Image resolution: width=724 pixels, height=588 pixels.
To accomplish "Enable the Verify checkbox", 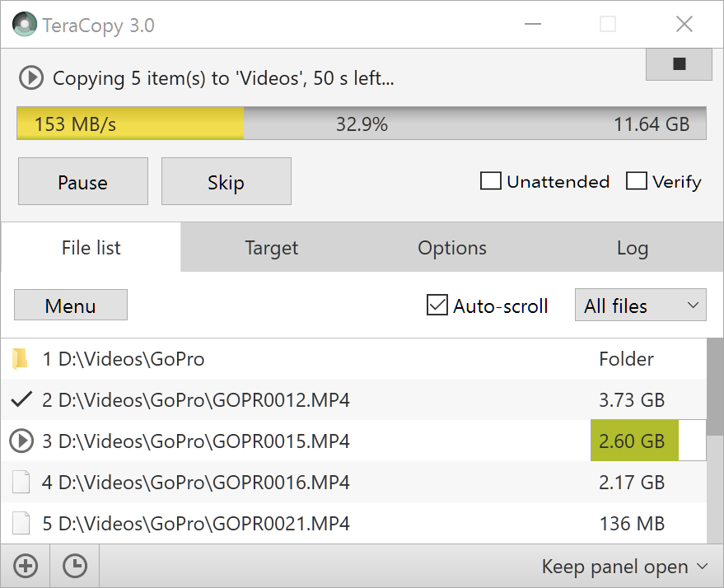I will point(638,181).
